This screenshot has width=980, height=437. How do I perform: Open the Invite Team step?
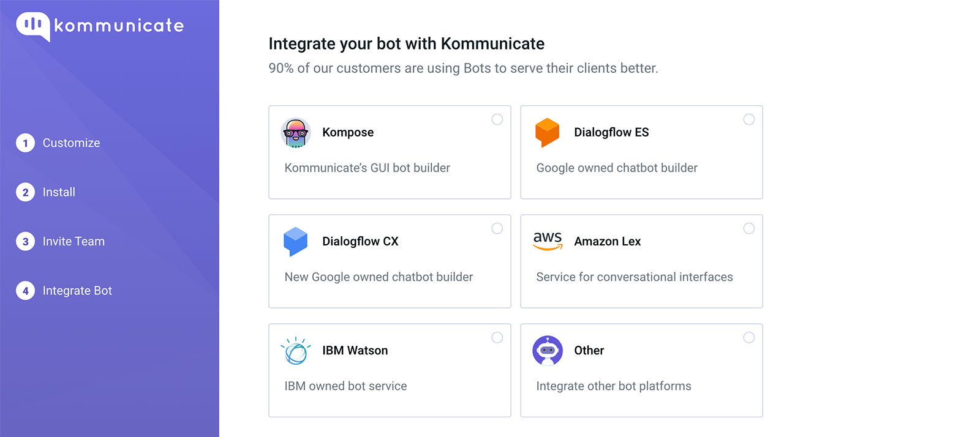click(x=73, y=242)
